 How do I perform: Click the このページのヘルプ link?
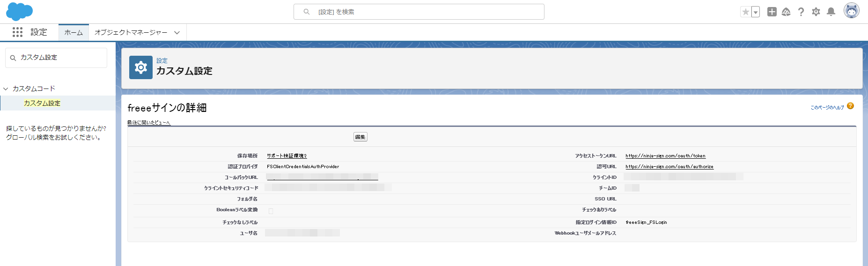(x=827, y=108)
